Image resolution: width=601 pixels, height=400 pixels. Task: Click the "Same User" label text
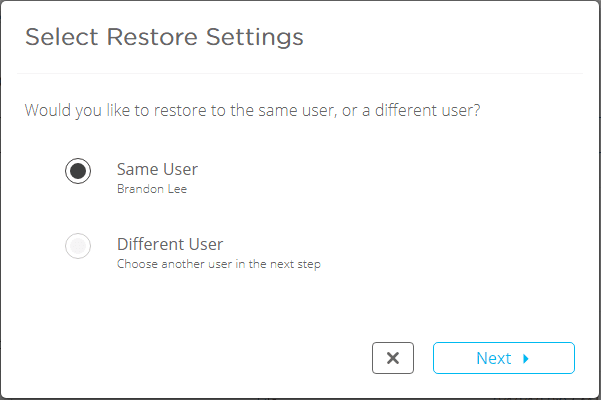(x=157, y=169)
